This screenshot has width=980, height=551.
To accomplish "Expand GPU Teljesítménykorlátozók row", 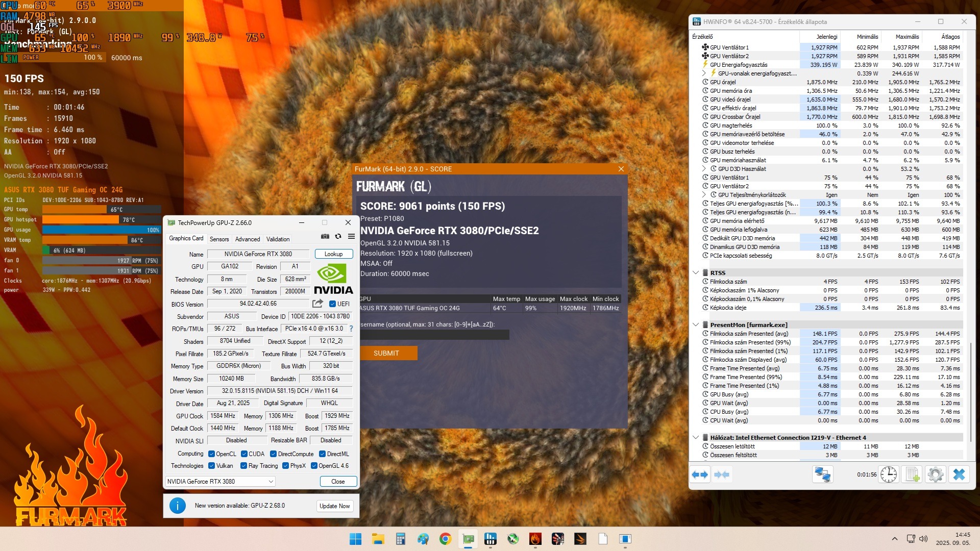I will [704, 195].
